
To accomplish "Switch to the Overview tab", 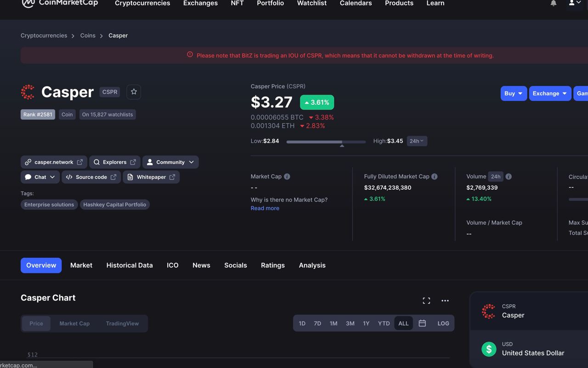I will [41, 266].
